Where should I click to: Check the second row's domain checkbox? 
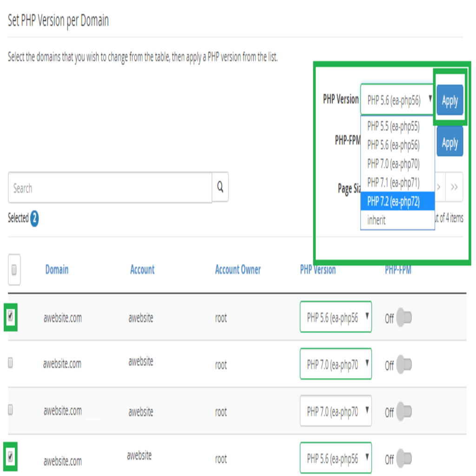[x=10, y=363]
